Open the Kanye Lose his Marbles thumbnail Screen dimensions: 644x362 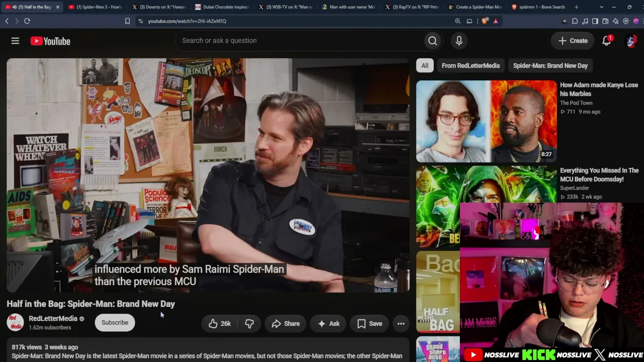coord(487,121)
